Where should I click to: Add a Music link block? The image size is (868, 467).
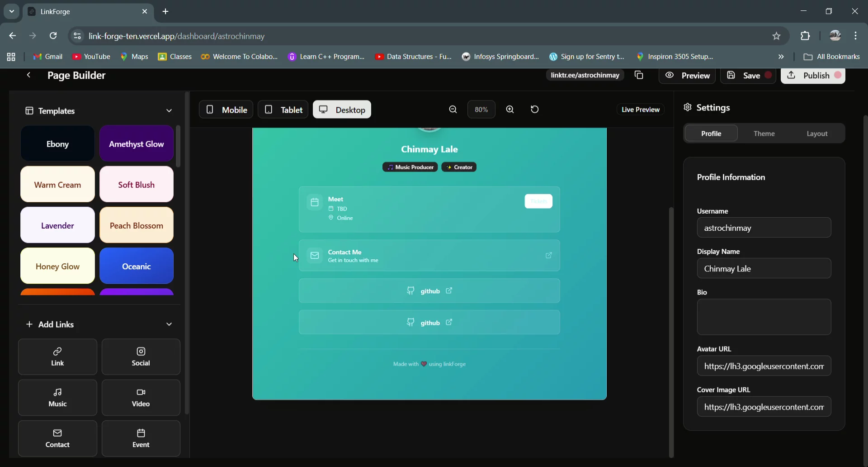point(57,398)
